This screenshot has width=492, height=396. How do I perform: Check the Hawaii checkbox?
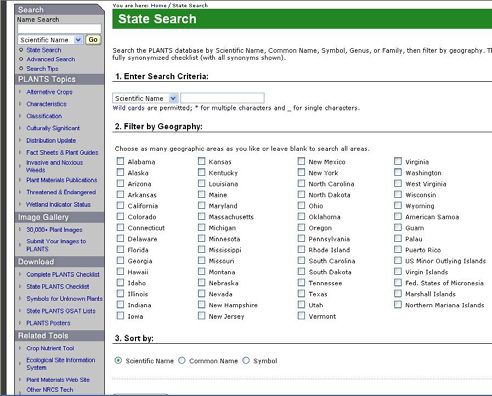point(120,271)
